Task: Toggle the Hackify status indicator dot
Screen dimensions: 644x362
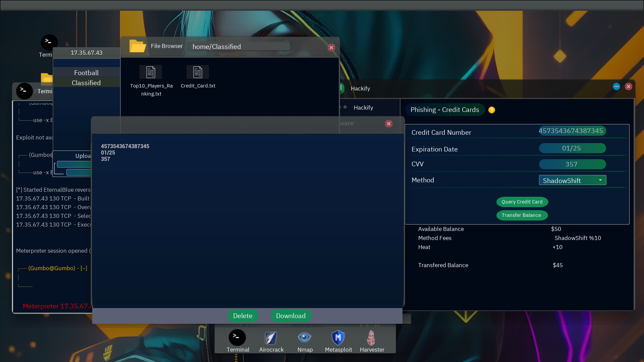Action: point(345,107)
